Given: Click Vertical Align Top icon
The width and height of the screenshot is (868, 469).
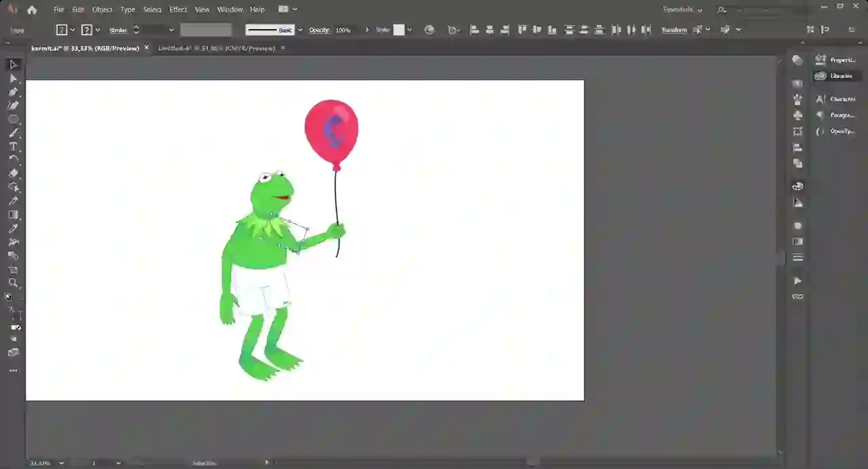Looking at the screenshot, I should click(522, 30).
